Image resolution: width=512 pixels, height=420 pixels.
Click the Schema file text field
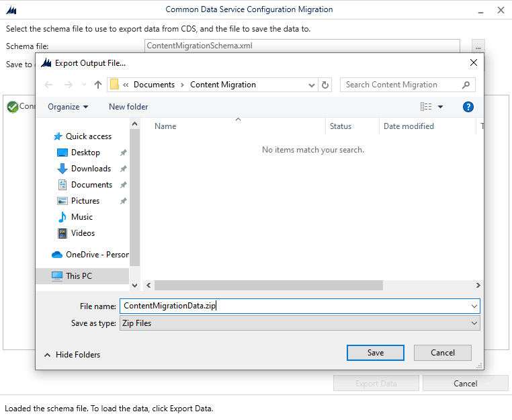[x=302, y=46]
